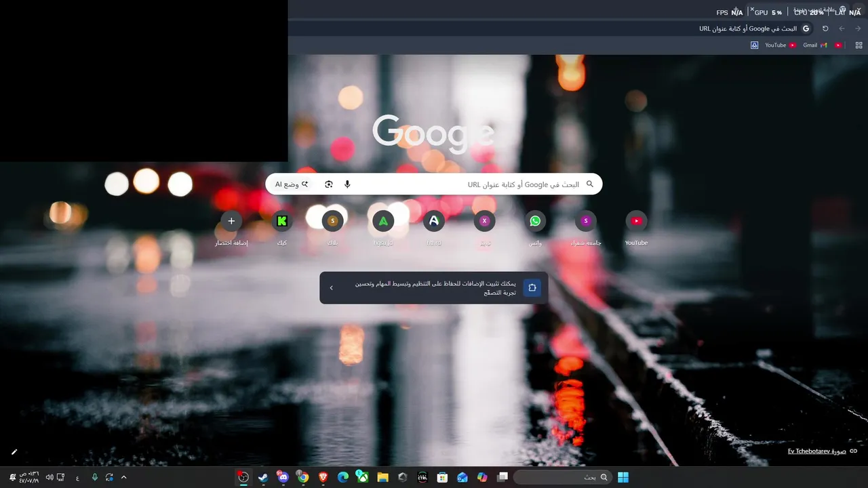Open File Explorer from the taskbar

382,477
